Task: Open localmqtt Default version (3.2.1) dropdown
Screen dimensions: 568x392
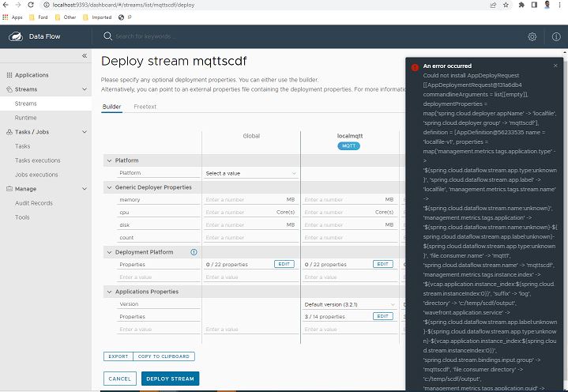Action: pyautogui.click(x=349, y=304)
